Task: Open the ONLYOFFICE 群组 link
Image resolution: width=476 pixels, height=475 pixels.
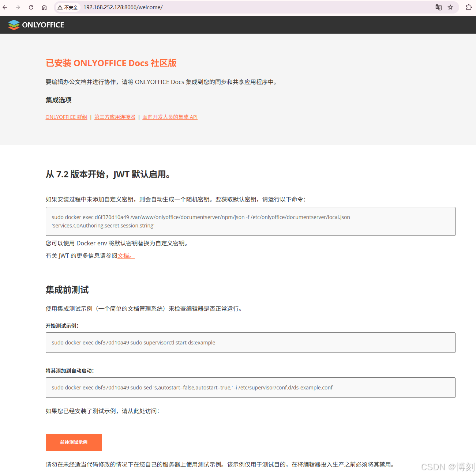Action: tap(67, 117)
